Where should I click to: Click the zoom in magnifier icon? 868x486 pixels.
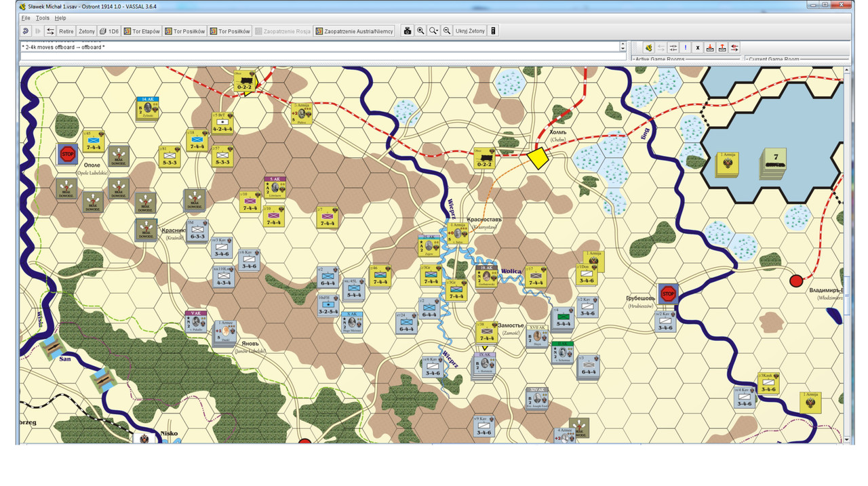(x=420, y=31)
